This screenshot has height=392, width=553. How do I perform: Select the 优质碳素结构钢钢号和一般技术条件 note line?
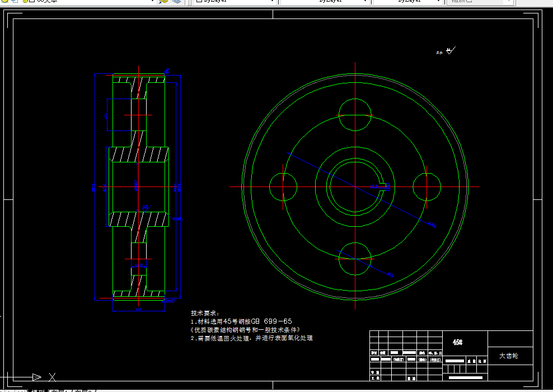coord(245,330)
